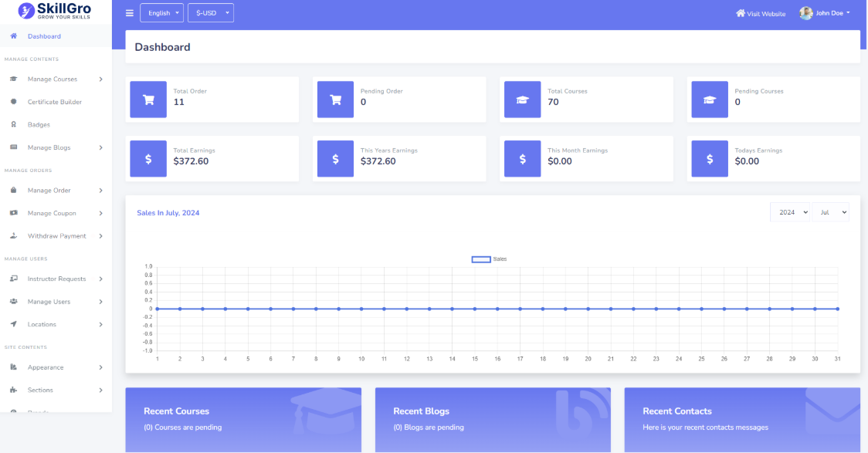The height and width of the screenshot is (453, 868).
Task: Click the day 15 data point on chart
Action: (x=475, y=309)
